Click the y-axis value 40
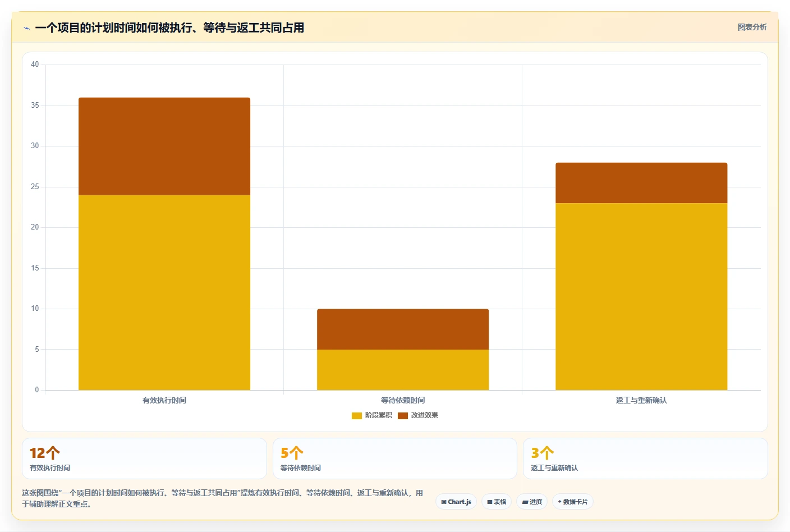 [35, 65]
